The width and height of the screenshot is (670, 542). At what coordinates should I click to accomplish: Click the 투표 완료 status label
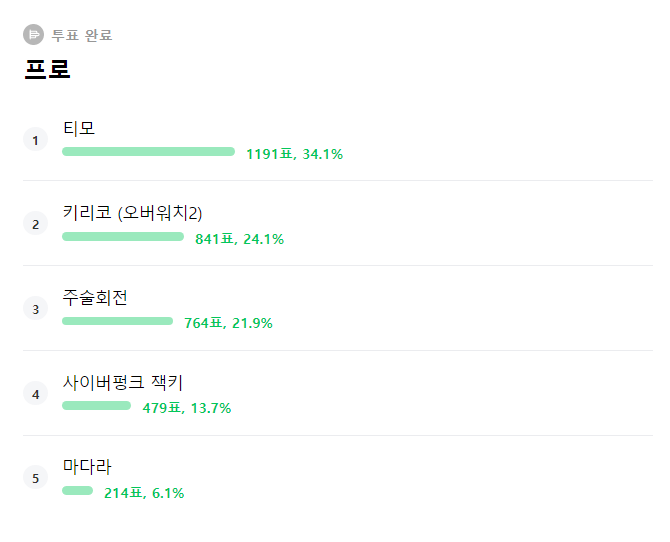(x=82, y=36)
